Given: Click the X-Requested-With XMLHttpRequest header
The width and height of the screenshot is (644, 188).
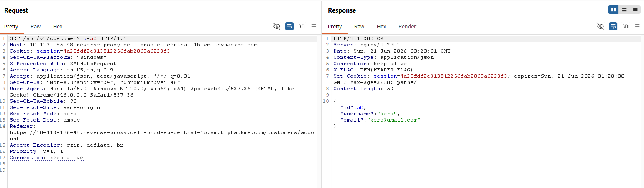Looking at the screenshot, I should click(63, 64).
